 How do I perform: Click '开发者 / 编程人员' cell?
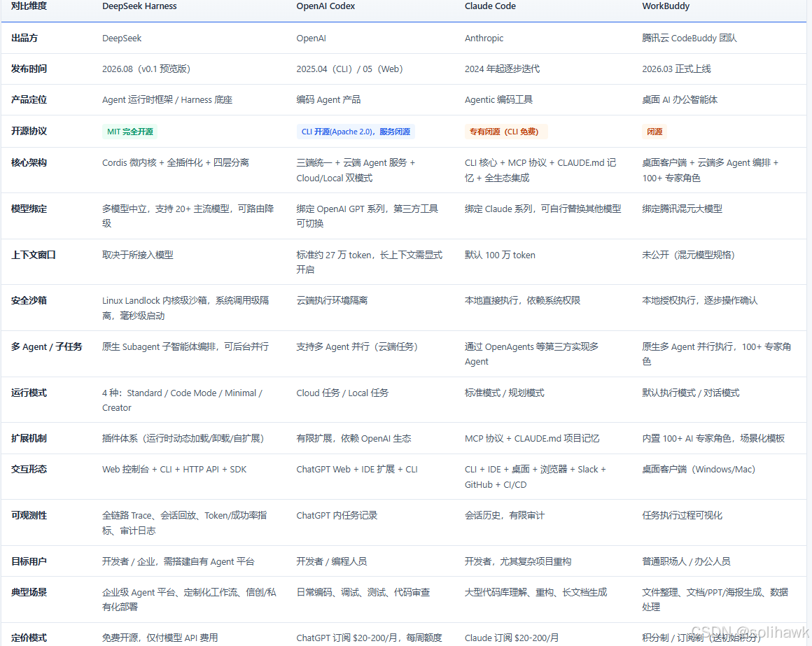[331, 561]
